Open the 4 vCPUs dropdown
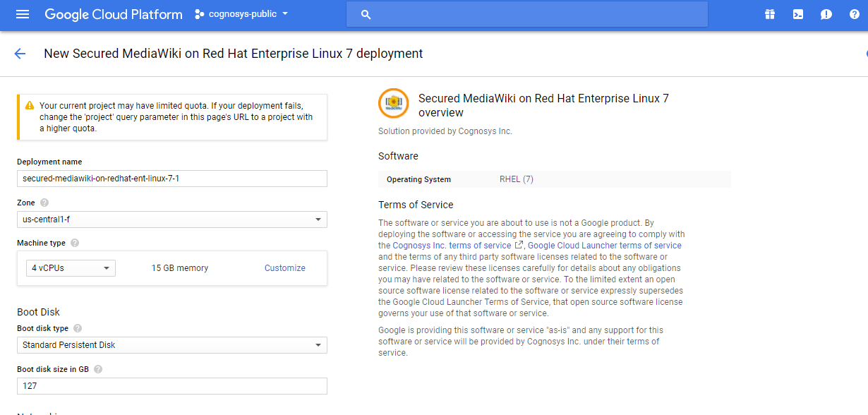The image size is (868, 415). tap(71, 268)
